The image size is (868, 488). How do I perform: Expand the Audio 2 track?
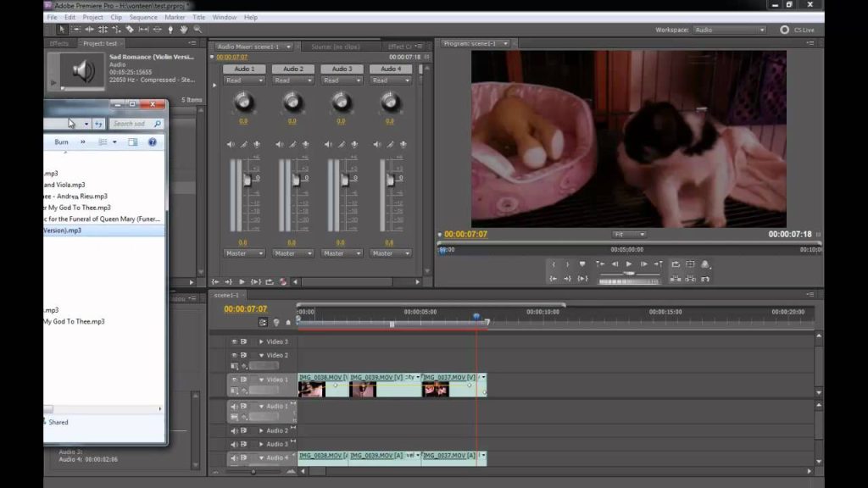[x=261, y=430]
